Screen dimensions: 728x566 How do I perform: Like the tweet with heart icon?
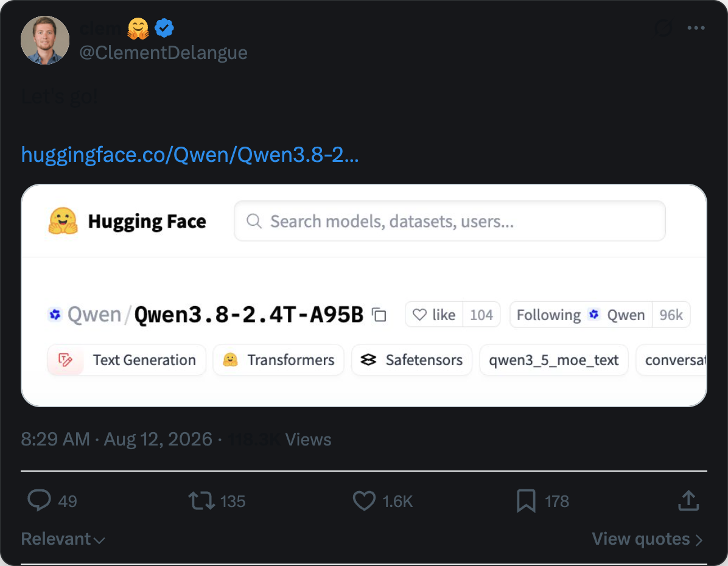(364, 501)
